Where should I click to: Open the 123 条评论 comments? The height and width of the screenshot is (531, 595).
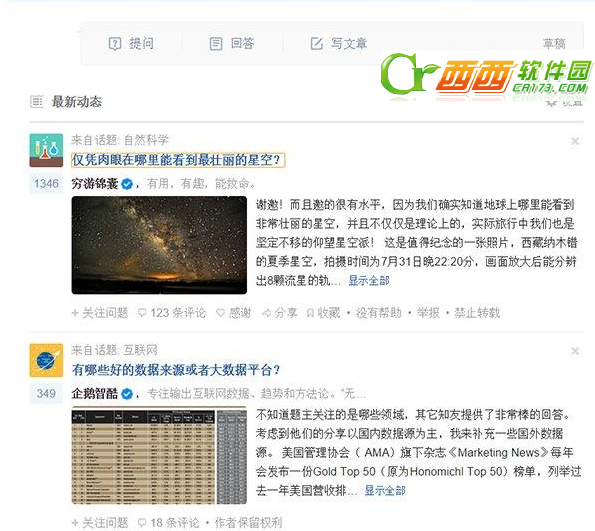[x=172, y=313]
